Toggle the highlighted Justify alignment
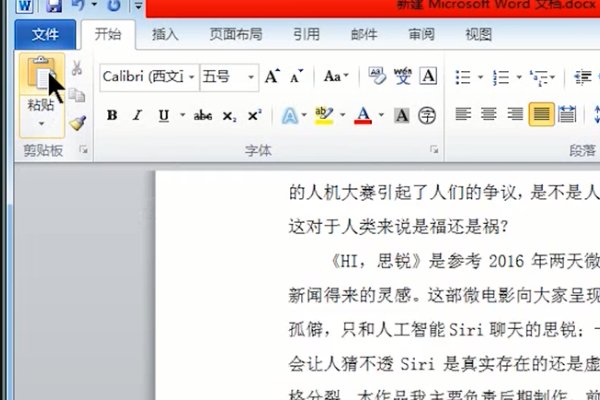This screenshot has height=400, width=600. [x=541, y=114]
